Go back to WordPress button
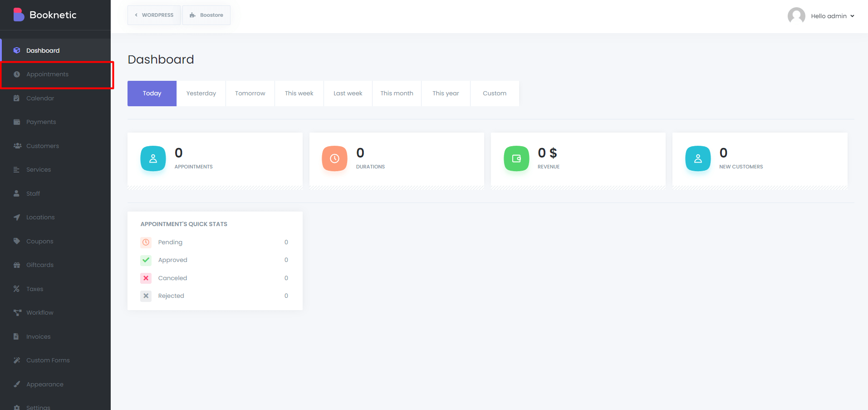The width and height of the screenshot is (868, 410). [x=154, y=15]
